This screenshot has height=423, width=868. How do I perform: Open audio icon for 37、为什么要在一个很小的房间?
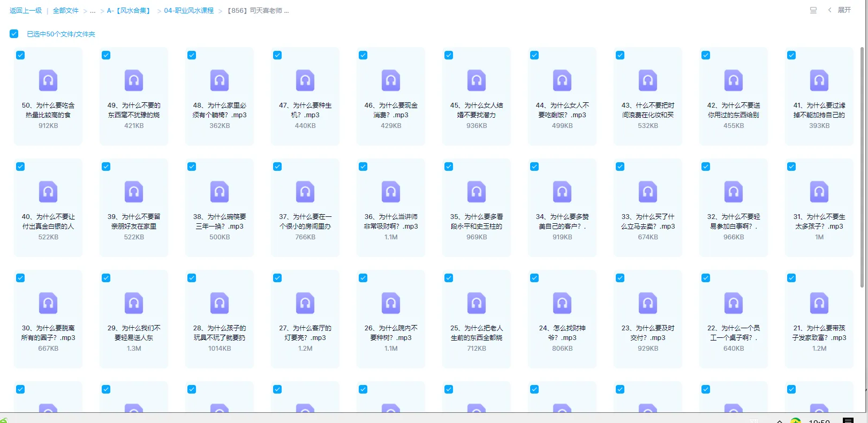(x=305, y=192)
